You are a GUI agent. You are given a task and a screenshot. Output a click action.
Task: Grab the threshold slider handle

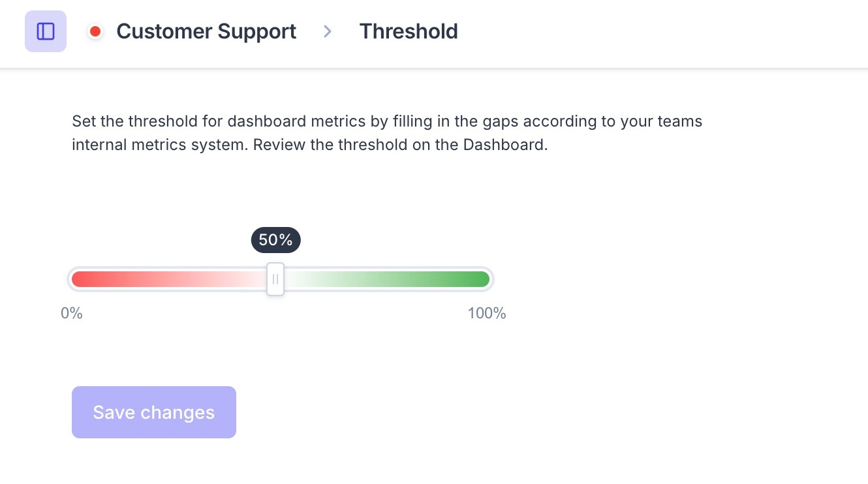click(275, 279)
